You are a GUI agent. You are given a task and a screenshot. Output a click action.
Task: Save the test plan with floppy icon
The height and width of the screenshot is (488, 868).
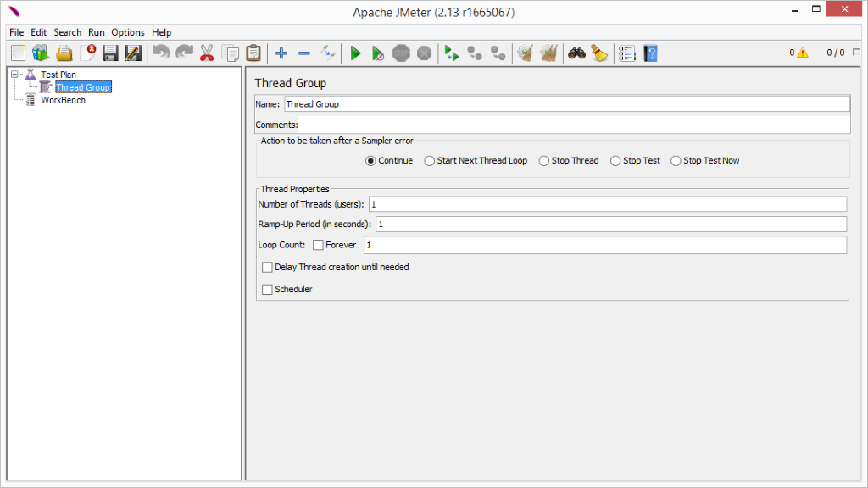click(x=110, y=53)
